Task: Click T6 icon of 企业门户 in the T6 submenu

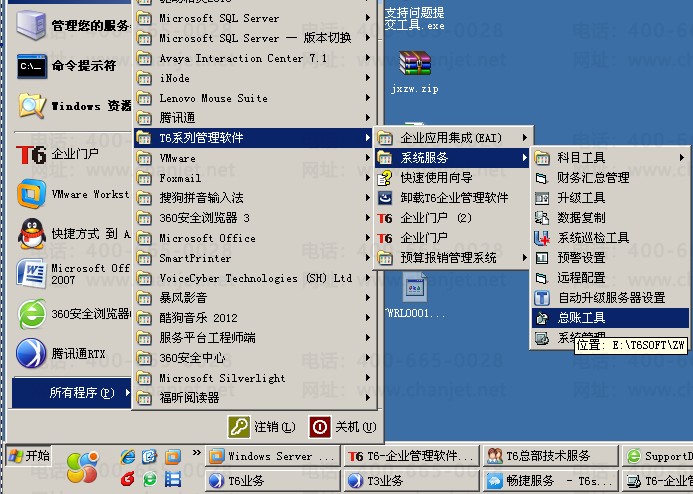Action: [385, 238]
